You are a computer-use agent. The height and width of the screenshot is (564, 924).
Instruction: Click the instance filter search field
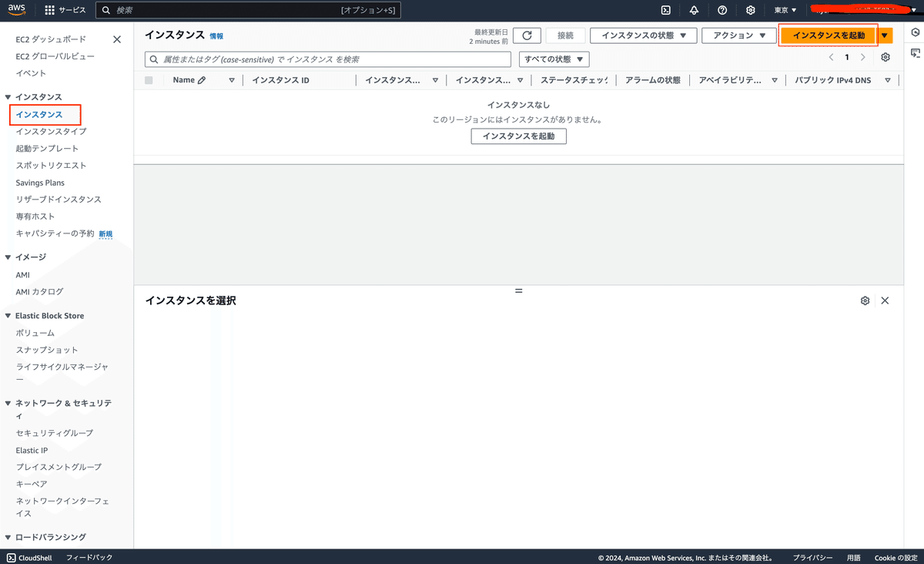point(328,59)
